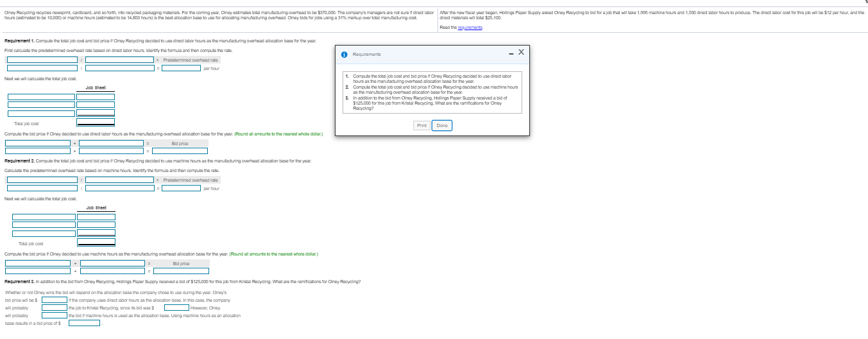
Task: Click first amount field in Requirement 1 job sheet
Action: (96, 97)
